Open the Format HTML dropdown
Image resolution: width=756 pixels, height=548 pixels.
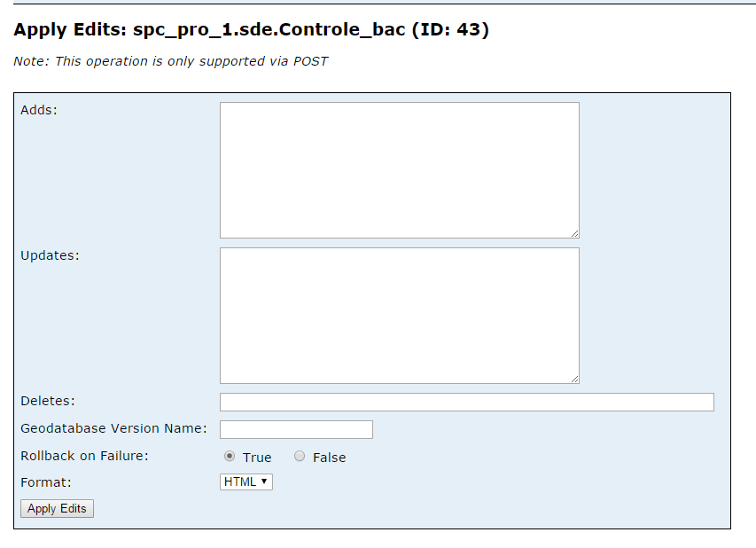coord(246,481)
